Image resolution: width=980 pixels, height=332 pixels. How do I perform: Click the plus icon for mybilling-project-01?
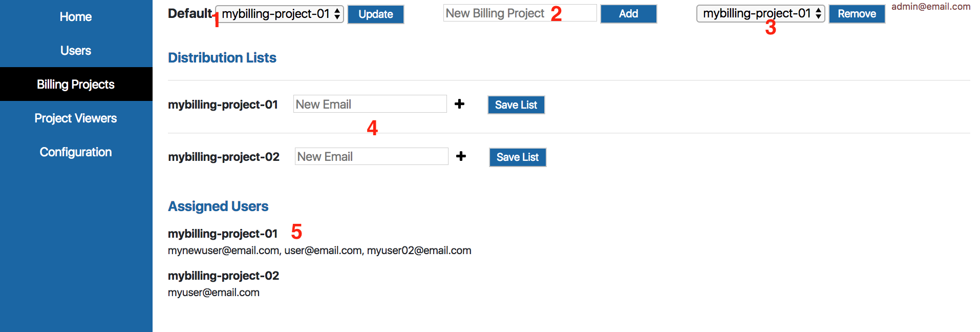(x=459, y=104)
